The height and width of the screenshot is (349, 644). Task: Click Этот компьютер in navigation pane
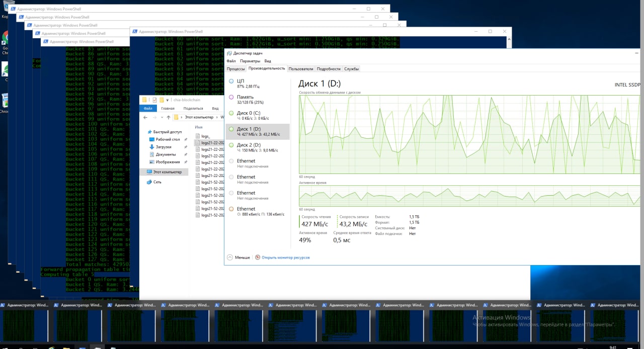tap(167, 172)
